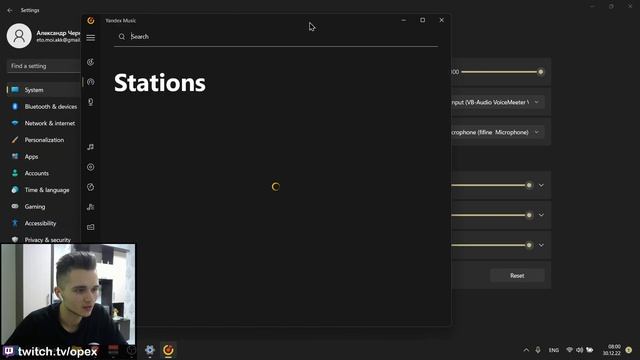The width and height of the screenshot is (640, 360).
Task: Adjust the Settings volume slider showing 100
Action: pos(501,72)
